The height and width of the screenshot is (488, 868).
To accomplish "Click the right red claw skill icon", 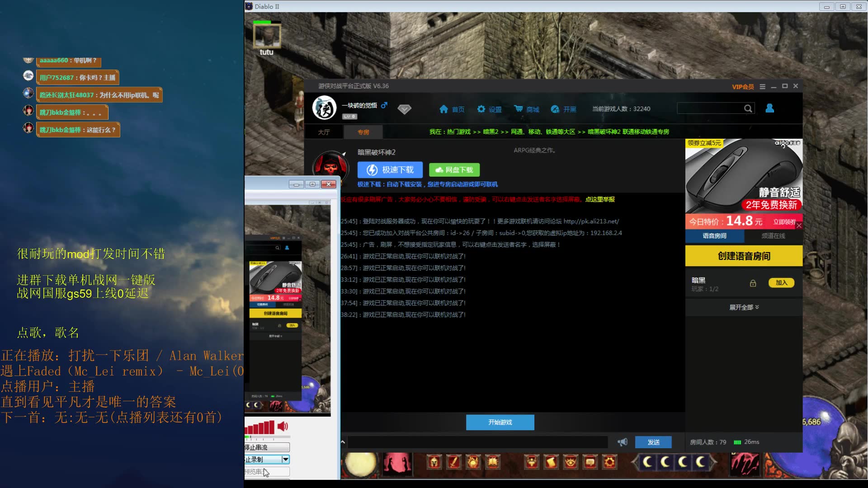I will click(745, 465).
